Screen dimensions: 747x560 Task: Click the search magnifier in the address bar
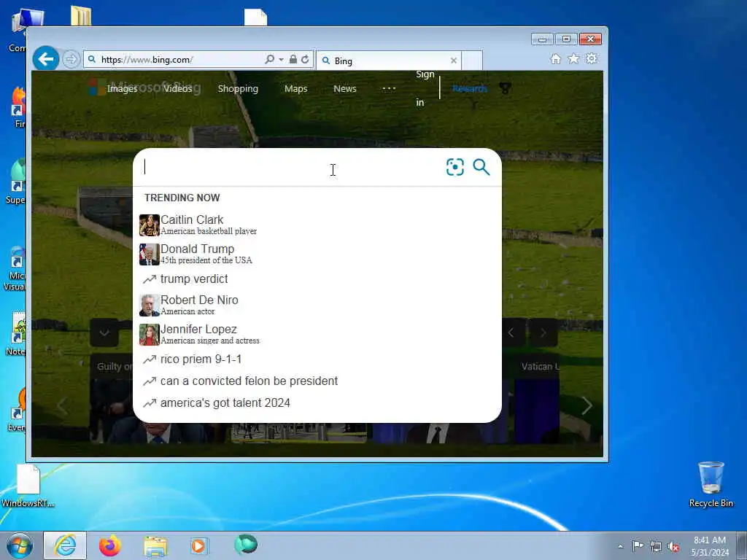[270, 59]
